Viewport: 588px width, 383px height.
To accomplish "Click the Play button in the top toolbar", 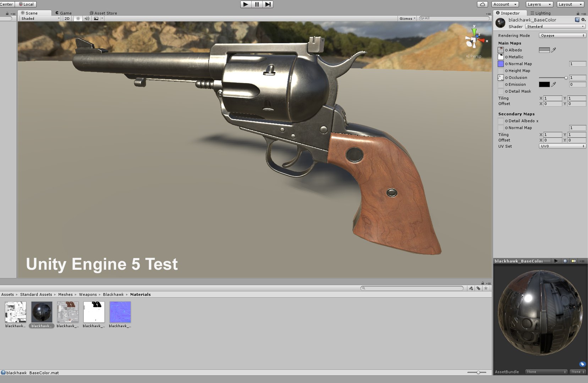I will click(246, 4).
